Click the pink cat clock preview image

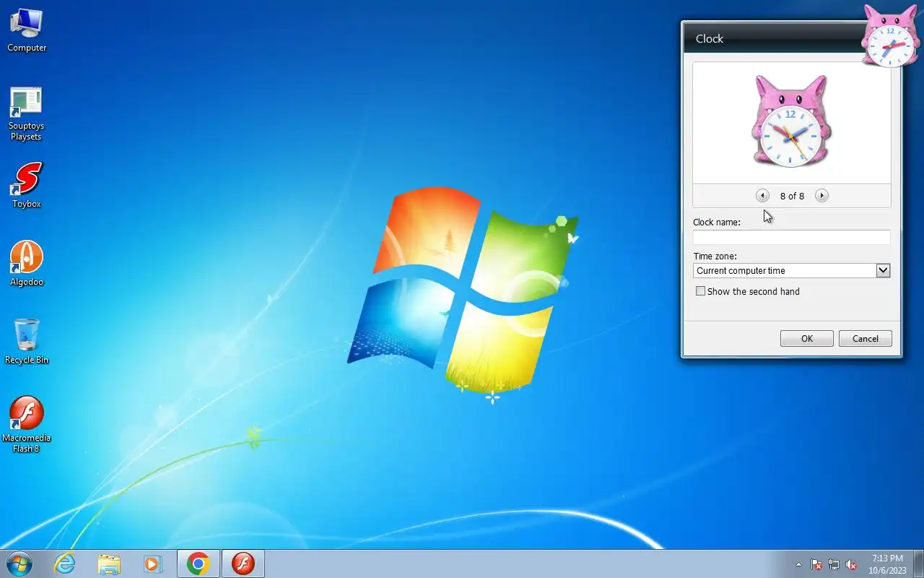coord(791,121)
